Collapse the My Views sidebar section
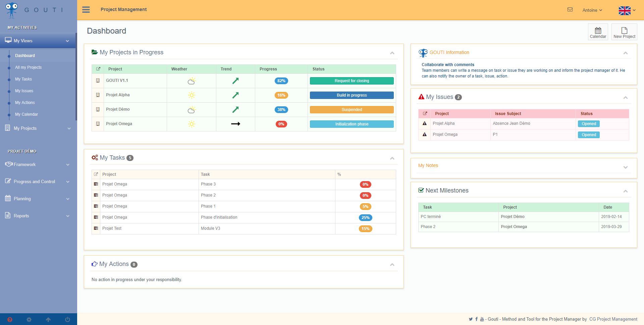Image resolution: width=644 pixels, height=325 pixels. point(38,41)
